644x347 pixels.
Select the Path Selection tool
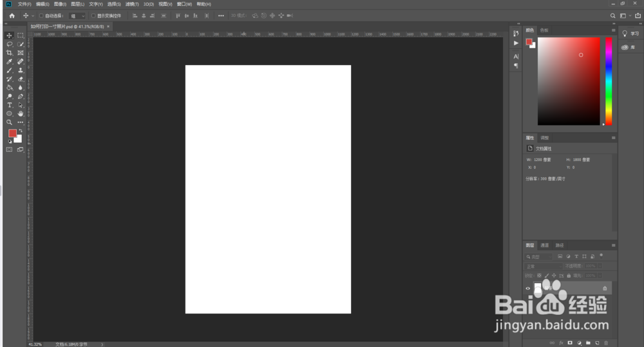20,105
